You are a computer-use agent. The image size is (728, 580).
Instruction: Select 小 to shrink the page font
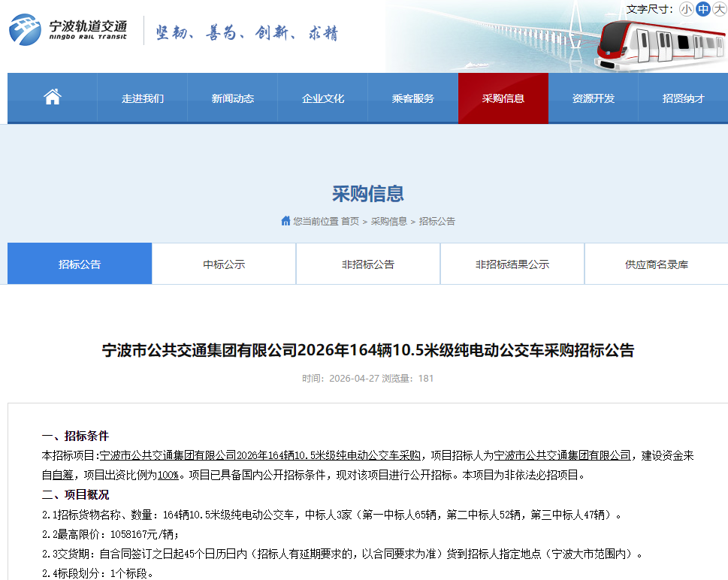[686, 9]
